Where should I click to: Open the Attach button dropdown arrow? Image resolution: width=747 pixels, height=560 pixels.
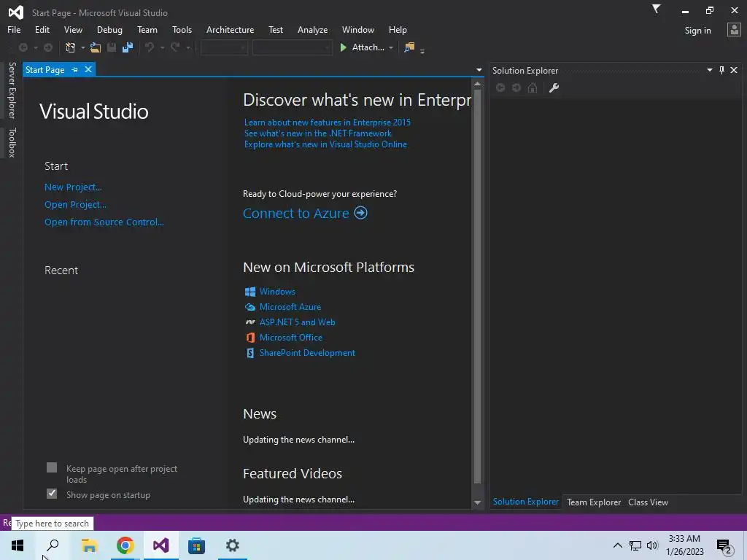pos(391,47)
